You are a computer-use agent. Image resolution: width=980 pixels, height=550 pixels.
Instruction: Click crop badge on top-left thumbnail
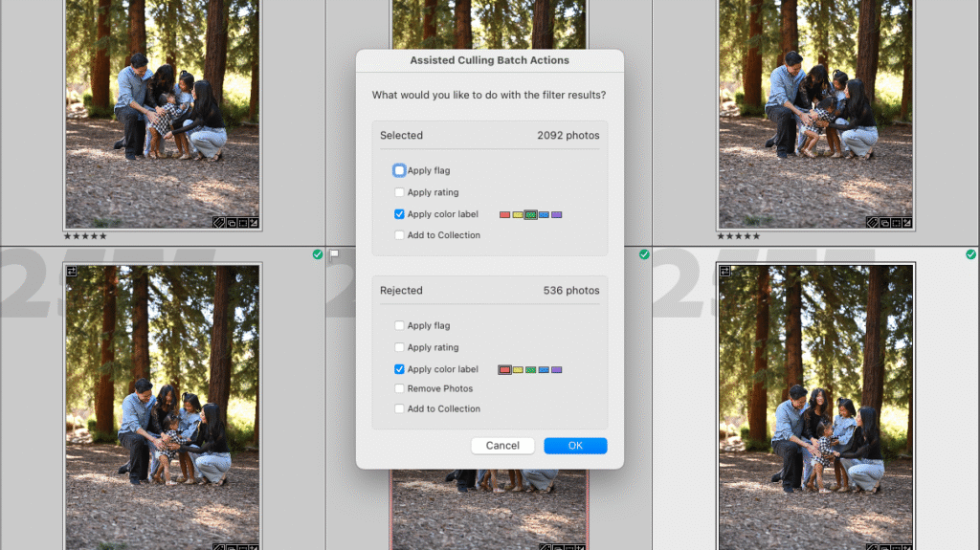click(x=243, y=223)
